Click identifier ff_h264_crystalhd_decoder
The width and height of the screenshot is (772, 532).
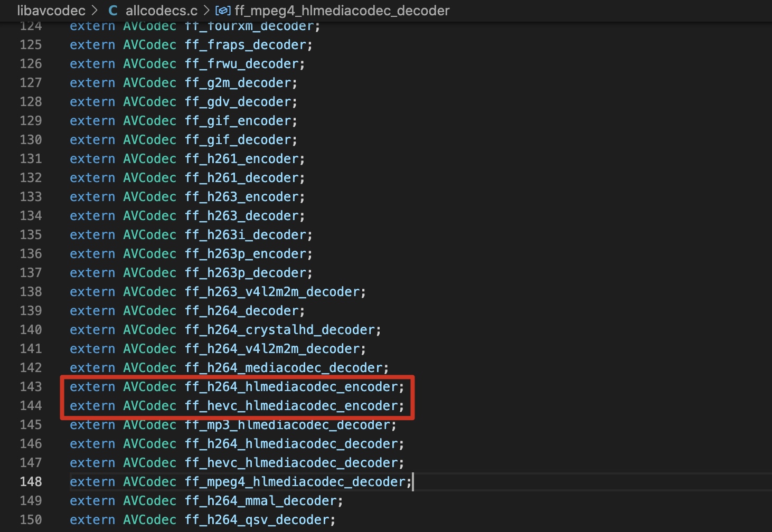280,330
